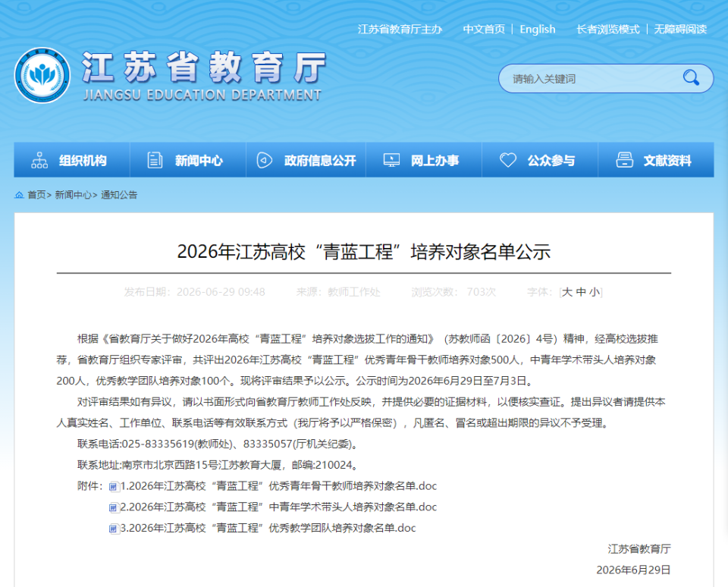Click doc icon for attachment 1
Viewport: 728px width, 587px height.
point(113,487)
